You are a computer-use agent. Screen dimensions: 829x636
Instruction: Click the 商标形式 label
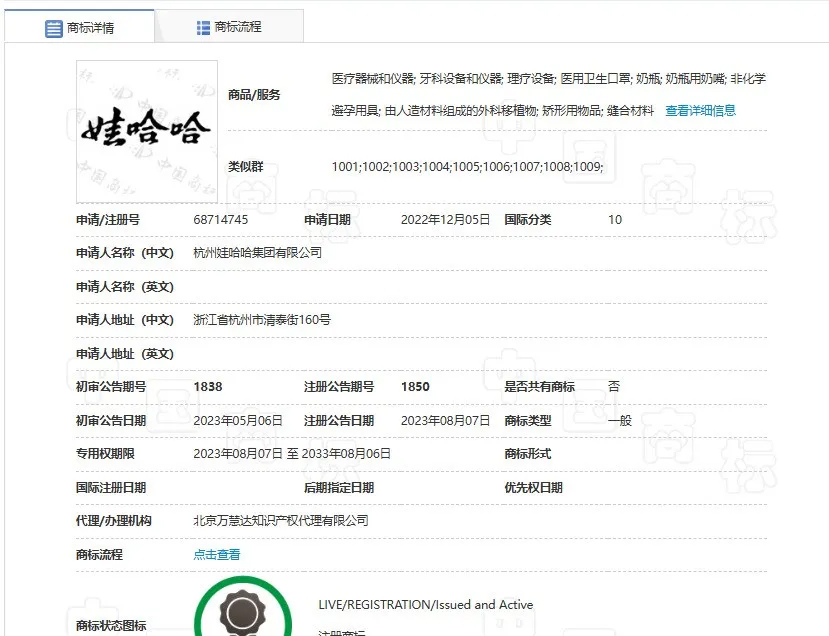point(528,454)
